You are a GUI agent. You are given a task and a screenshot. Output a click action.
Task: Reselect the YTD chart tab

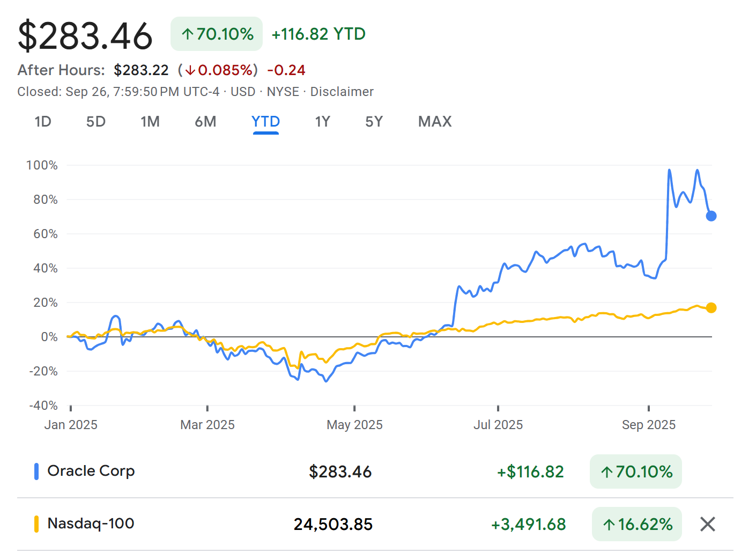[265, 122]
